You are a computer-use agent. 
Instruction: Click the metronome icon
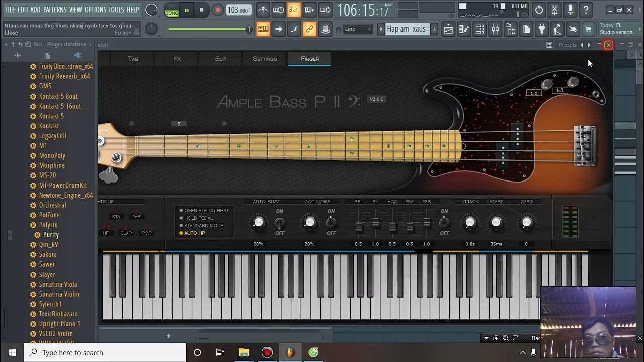pos(263,10)
